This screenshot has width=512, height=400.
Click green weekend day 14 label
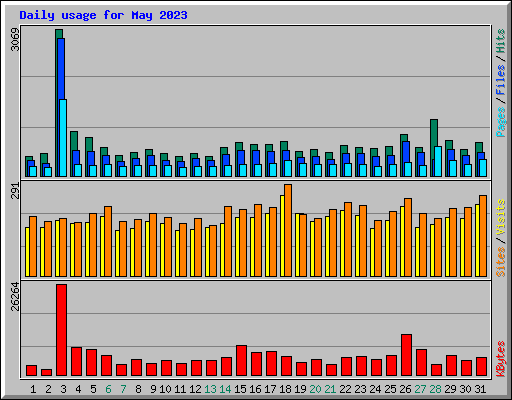(x=225, y=389)
